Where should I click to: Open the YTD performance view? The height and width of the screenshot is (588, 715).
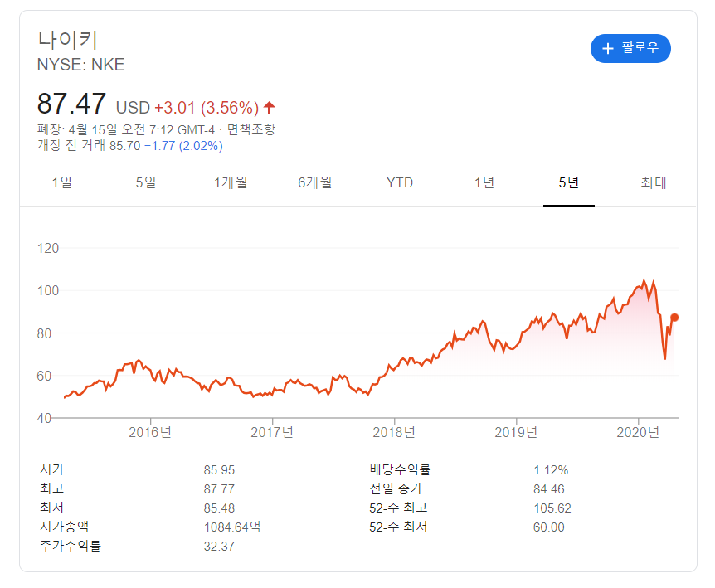point(399,183)
